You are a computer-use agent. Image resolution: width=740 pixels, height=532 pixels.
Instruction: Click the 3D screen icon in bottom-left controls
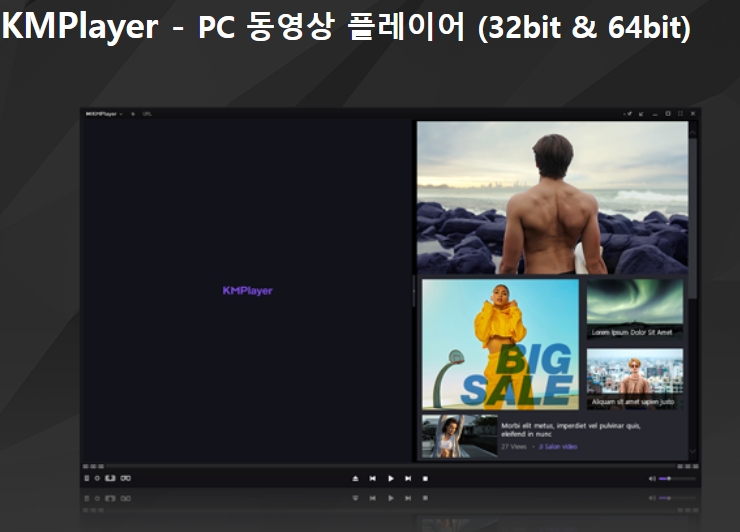point(110,478)
